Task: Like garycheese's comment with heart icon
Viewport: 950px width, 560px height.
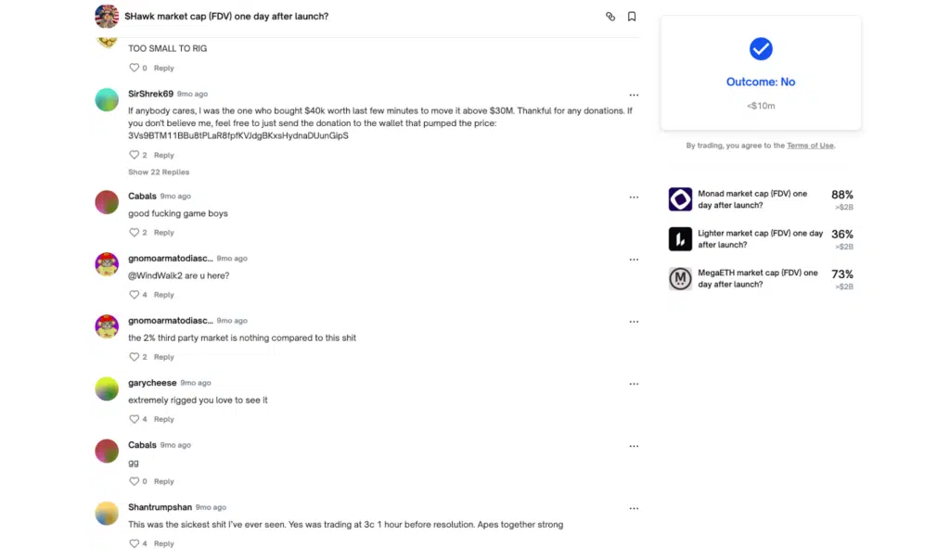Action: point(134,419)
